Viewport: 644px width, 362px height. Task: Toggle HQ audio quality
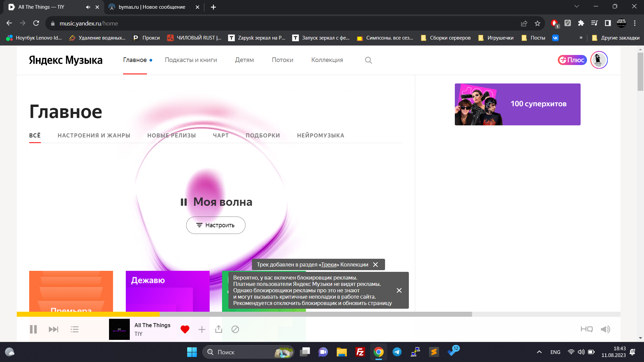tap(586, 329)
